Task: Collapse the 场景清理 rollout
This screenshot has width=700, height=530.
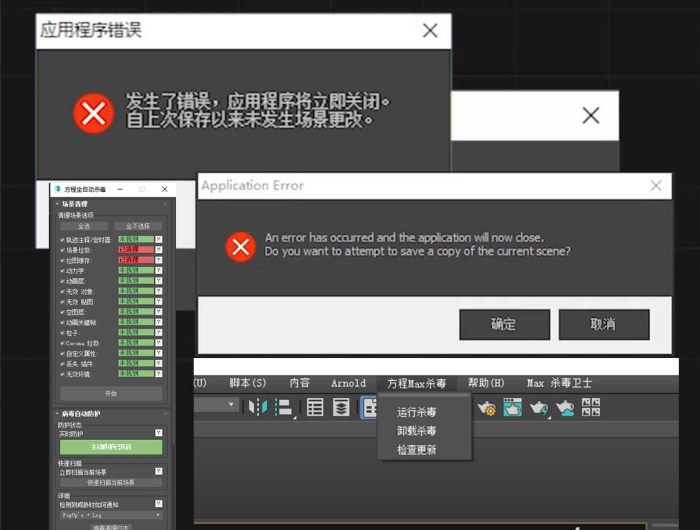Action: [x=74, y=204]
